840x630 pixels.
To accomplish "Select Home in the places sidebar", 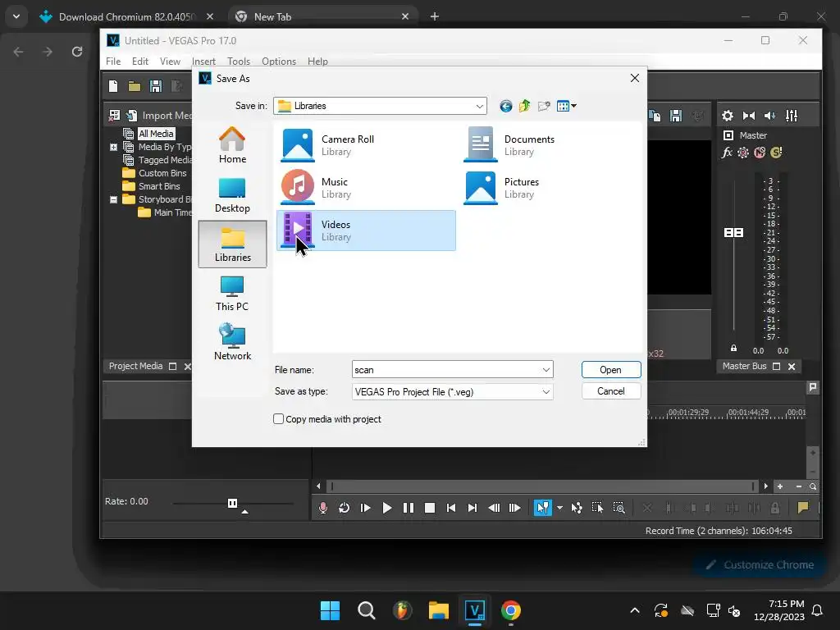I will (232, 145).
